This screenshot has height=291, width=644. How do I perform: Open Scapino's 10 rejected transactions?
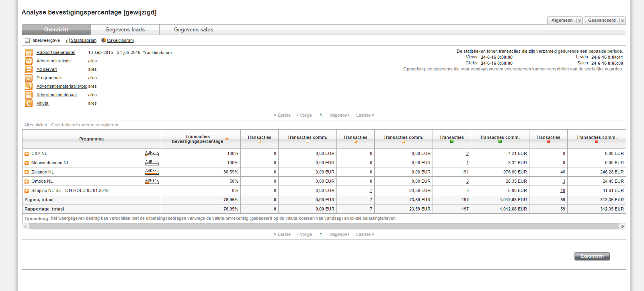(563, 191)
